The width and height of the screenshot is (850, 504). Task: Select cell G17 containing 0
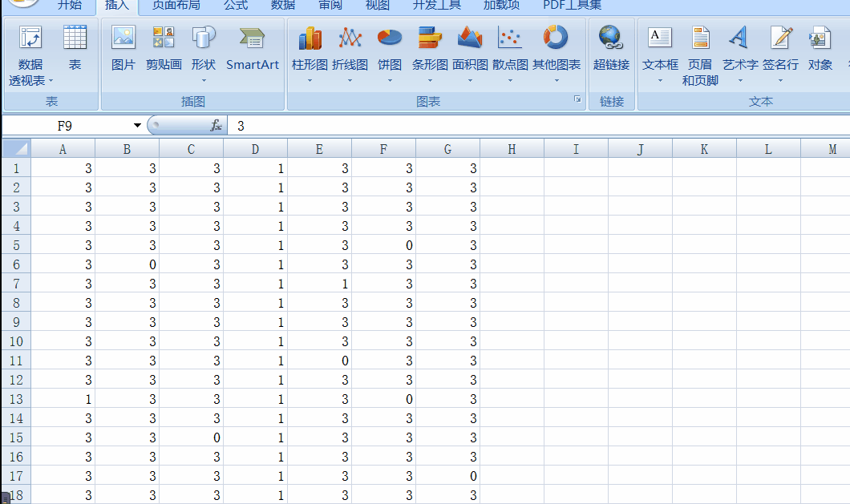(x=447, y=476)
